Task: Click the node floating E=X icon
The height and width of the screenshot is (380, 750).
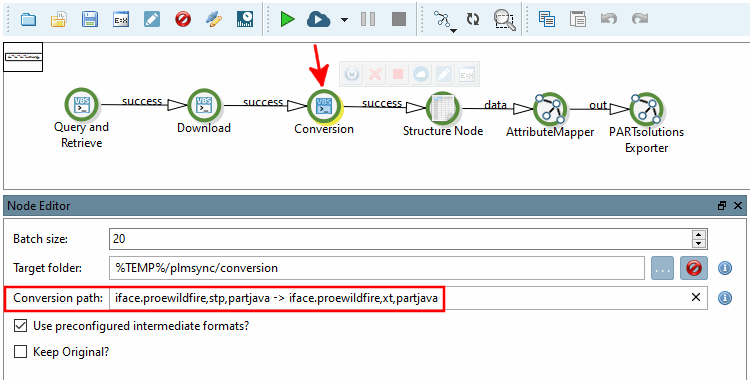Action: 467,74
